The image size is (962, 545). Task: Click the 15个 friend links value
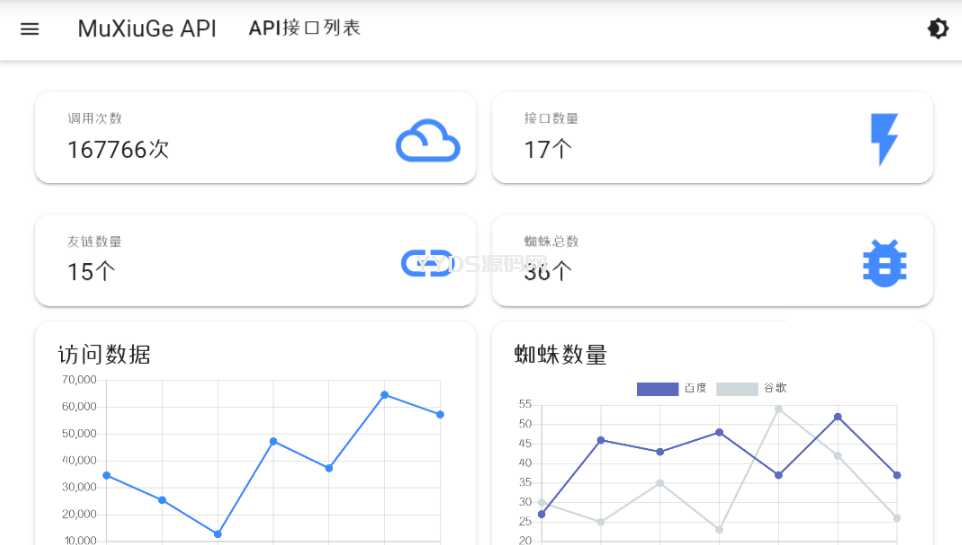(x=91, y=272)
